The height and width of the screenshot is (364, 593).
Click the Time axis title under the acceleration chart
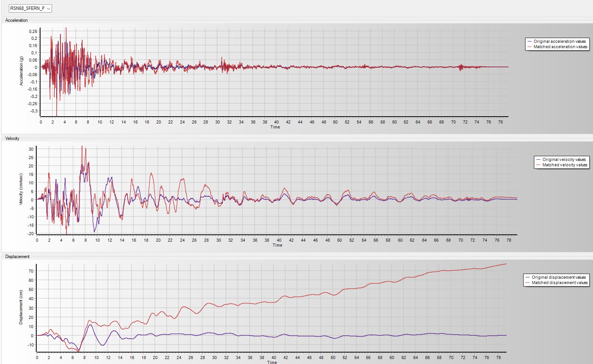275,127
